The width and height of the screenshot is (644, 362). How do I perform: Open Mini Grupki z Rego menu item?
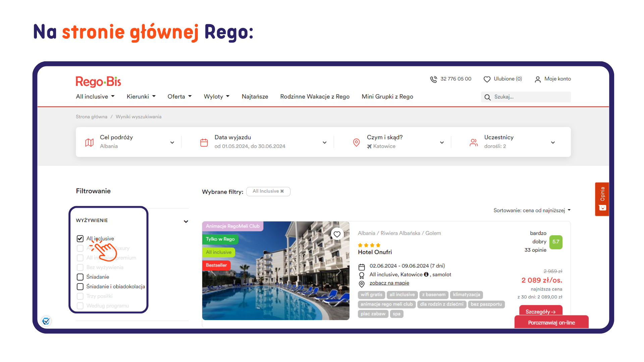click(387, 97)
